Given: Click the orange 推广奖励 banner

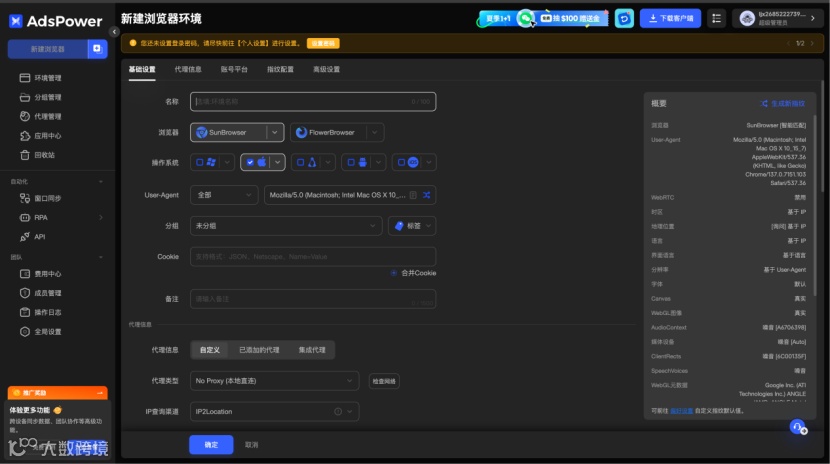Looking at the screenshot, I should [58, 393].
